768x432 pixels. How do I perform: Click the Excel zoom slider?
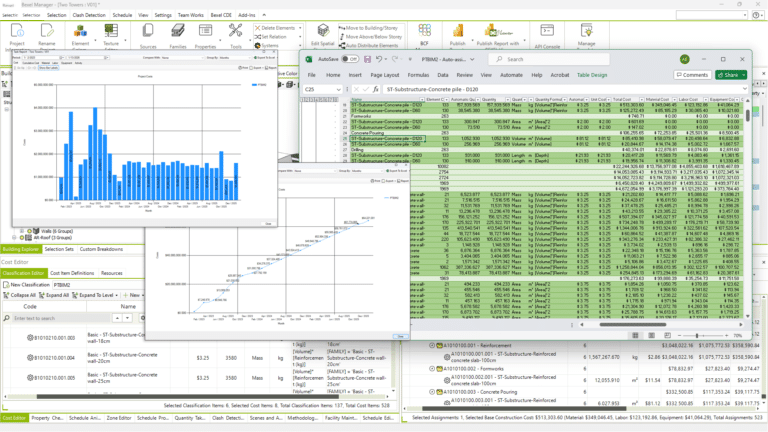[x=703, y=336]
